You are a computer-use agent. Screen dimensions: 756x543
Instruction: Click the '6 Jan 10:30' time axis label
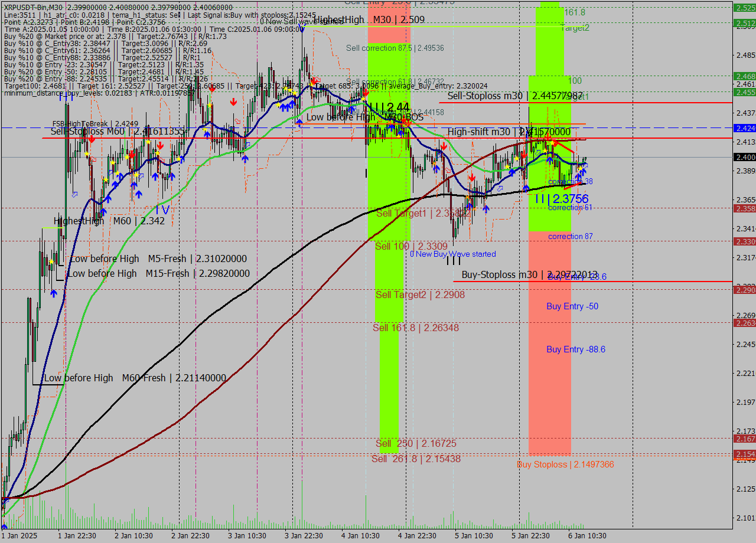tap(587, 535)
